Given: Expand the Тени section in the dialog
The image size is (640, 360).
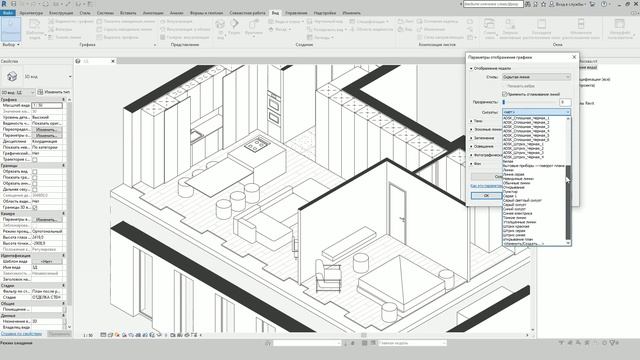Looking at the screenshot, I should coord(471,121).
